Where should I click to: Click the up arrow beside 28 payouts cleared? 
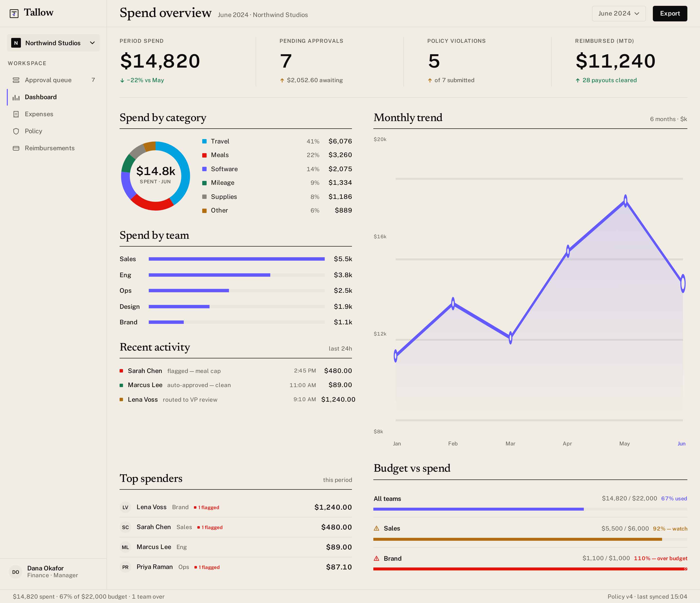tap(578, 80)
